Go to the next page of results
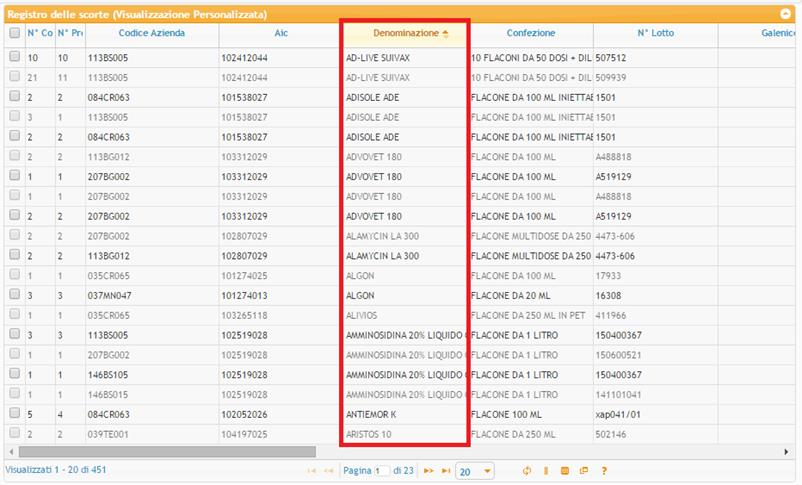Image resolution: width=802 pixels, height=485 pixels. click(429, 471)
